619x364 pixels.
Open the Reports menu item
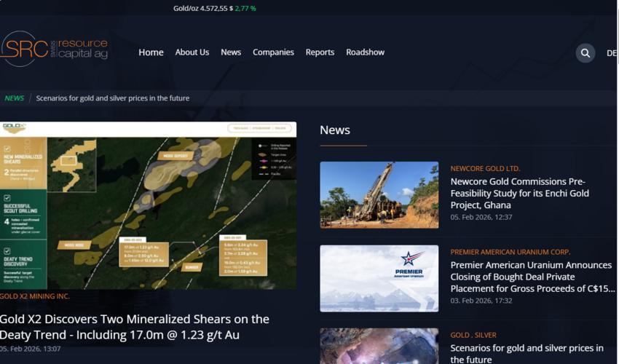320,52
